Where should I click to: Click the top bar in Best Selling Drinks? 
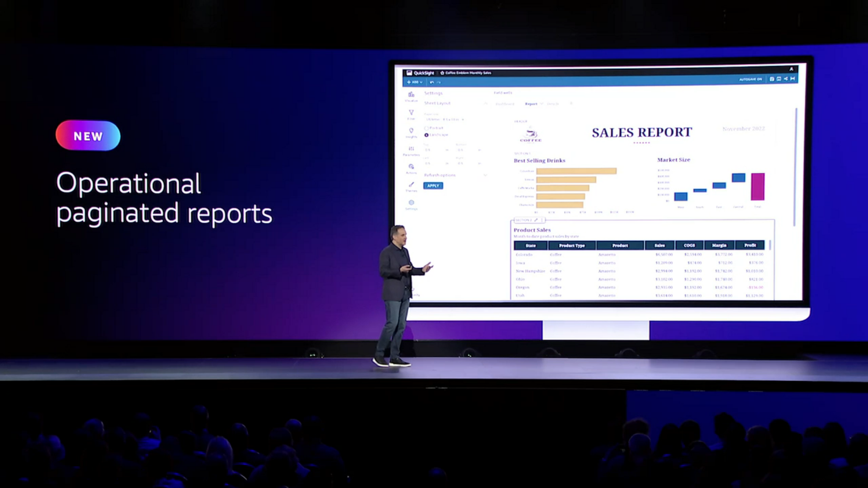coord(576,171)
